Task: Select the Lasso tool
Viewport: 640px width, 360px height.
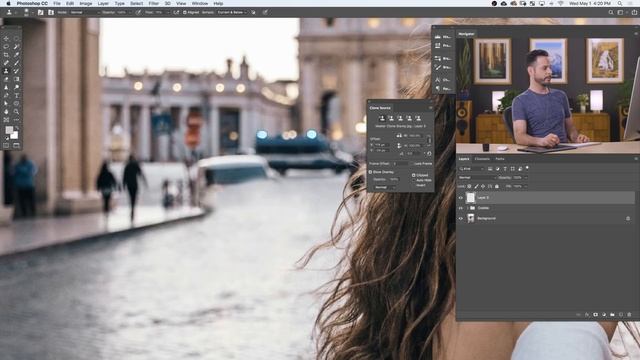Action: click(x=6, y=47)
